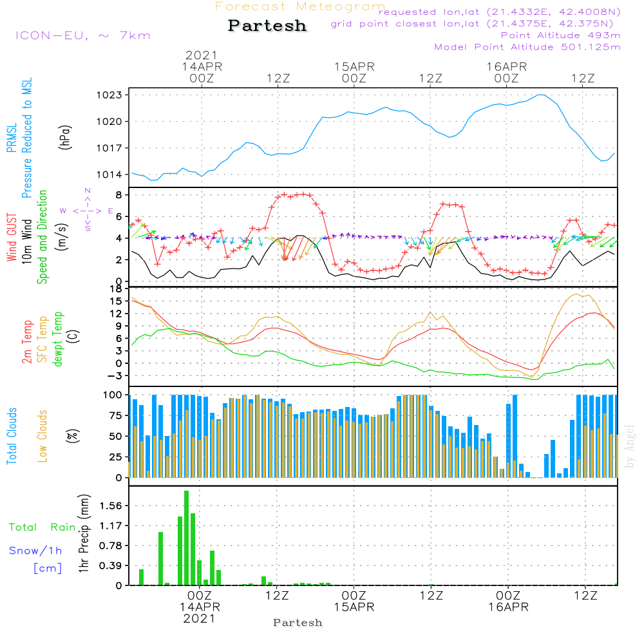Click the 1014 pressure axis value
Image resolution: width=644 pixels, height=644 pixels.
[x=109, y=175]
